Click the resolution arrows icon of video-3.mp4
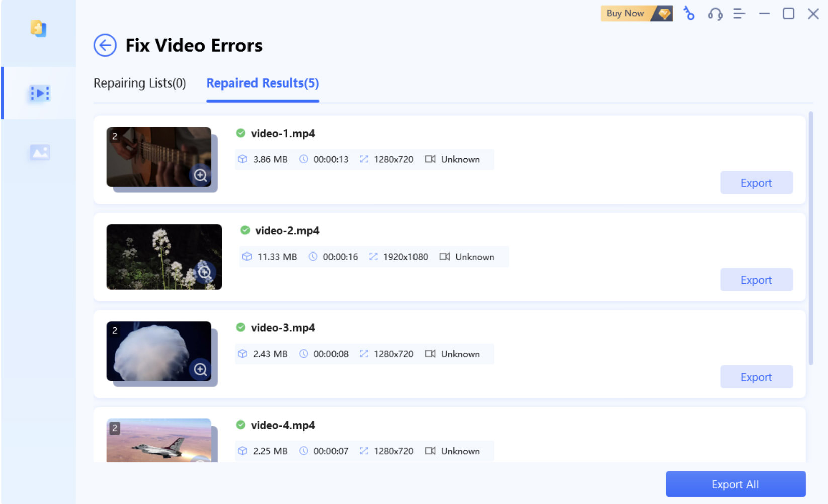This screenshot has width=828, height=504. coord(364,354)
